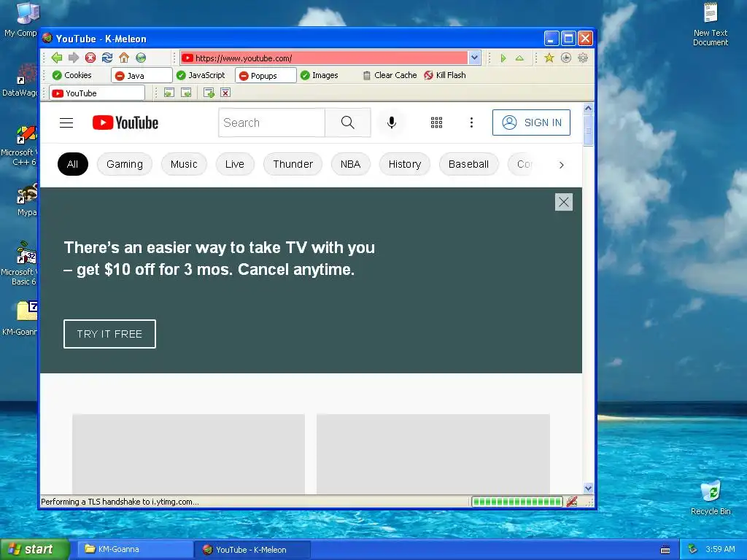Viewport: 747px width, 560px height.
Task: Dismiss the YouTube TV promo banner
Action: click(564, 202)
